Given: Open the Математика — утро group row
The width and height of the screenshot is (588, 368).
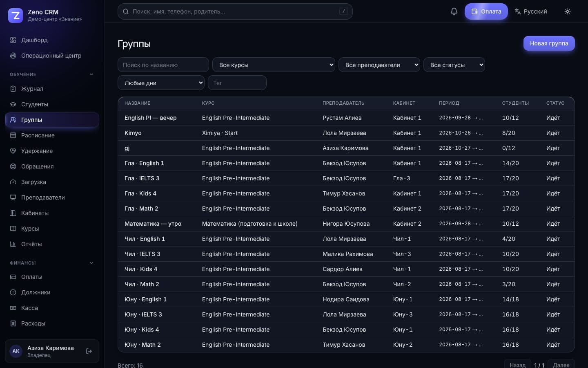Looking at the screenshot, I should click(x=346, y=224).
